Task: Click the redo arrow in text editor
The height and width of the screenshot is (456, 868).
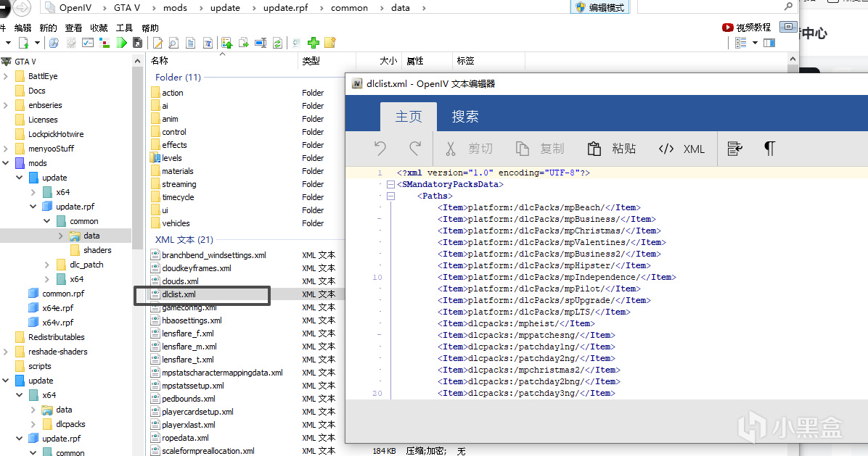Action: (415, 148)
